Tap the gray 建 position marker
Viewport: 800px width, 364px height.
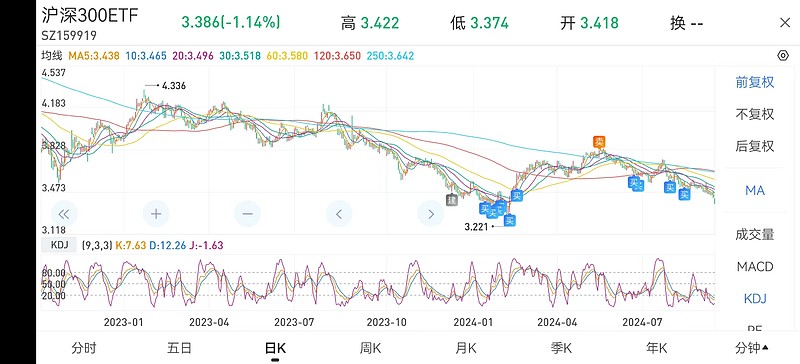[451, 200]
